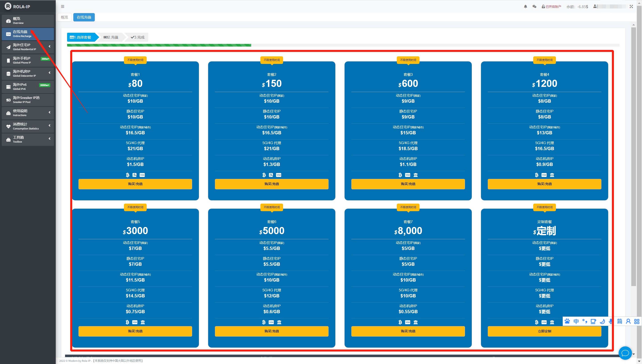Expand the 工具箱 Toolbox menu

click(x=28, y=139)
